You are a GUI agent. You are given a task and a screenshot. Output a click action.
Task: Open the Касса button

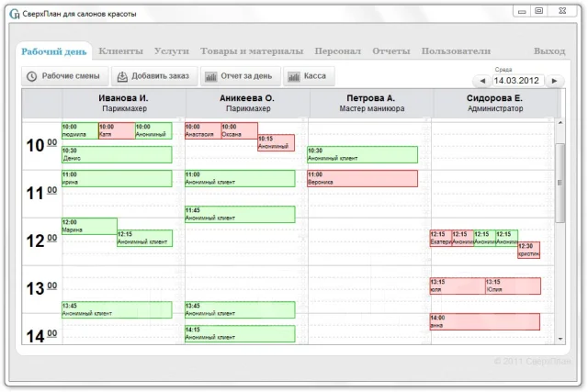coord(309,76)
